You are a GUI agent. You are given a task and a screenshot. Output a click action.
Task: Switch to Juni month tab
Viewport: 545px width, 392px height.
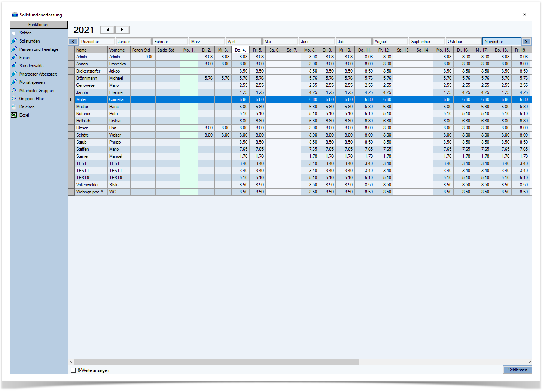click(317, 42)
